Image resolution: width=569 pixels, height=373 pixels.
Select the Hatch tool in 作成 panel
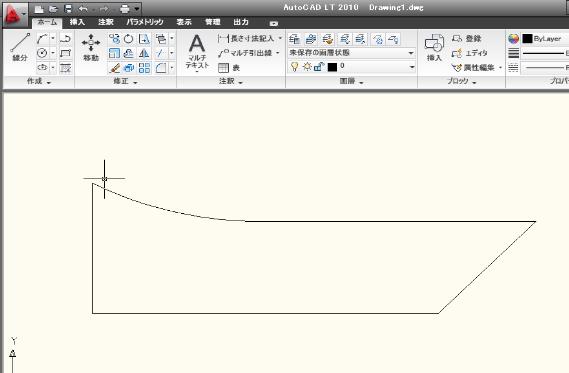pos(65,67)
